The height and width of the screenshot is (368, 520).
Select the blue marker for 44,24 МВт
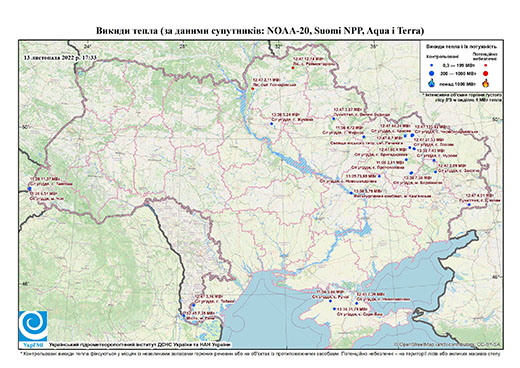405,136
